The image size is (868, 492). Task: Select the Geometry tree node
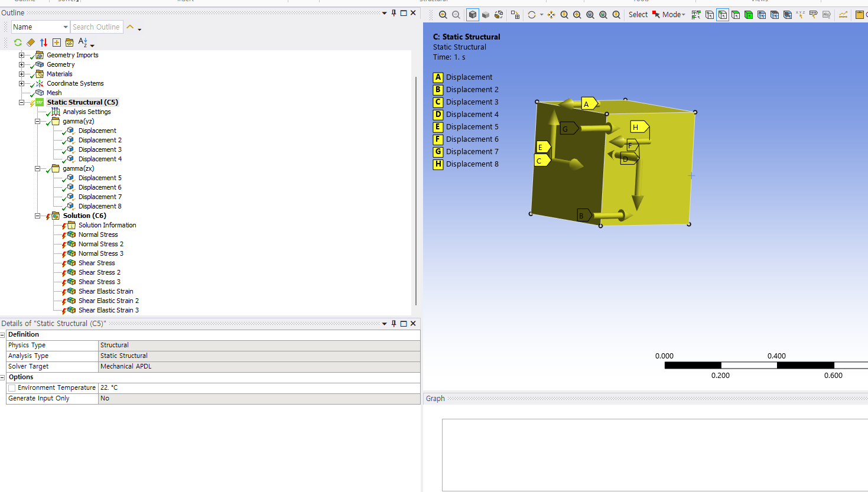pos(61,64)
